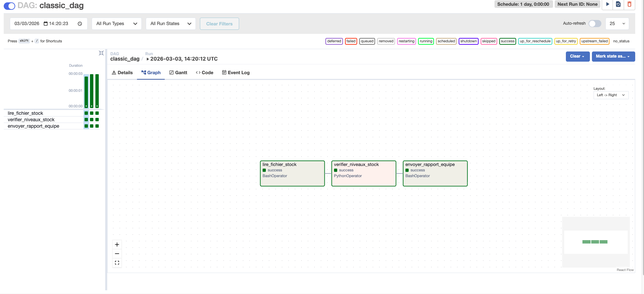Change the number of runs dropdown showing 25
Viewport: 644px width, 294px height.
(617, 24)
